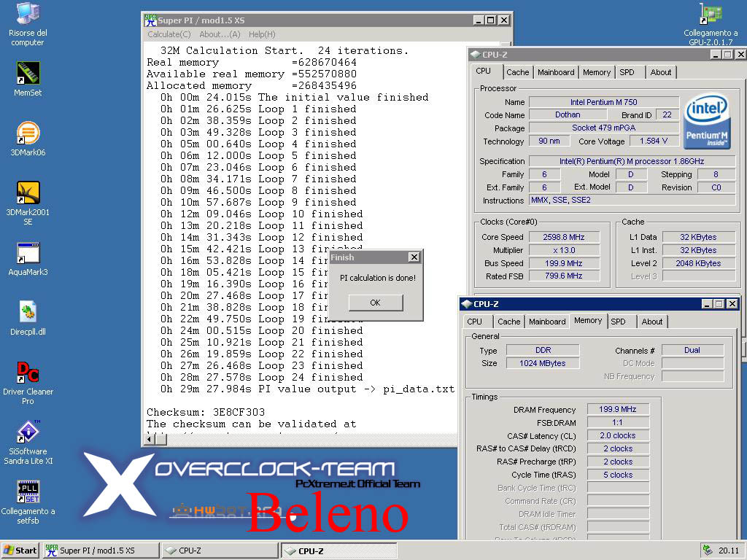Screen dimensions: 747x560
Task: Switch to Memory tab in upper CPU-Z window
Action: point(597,72)
